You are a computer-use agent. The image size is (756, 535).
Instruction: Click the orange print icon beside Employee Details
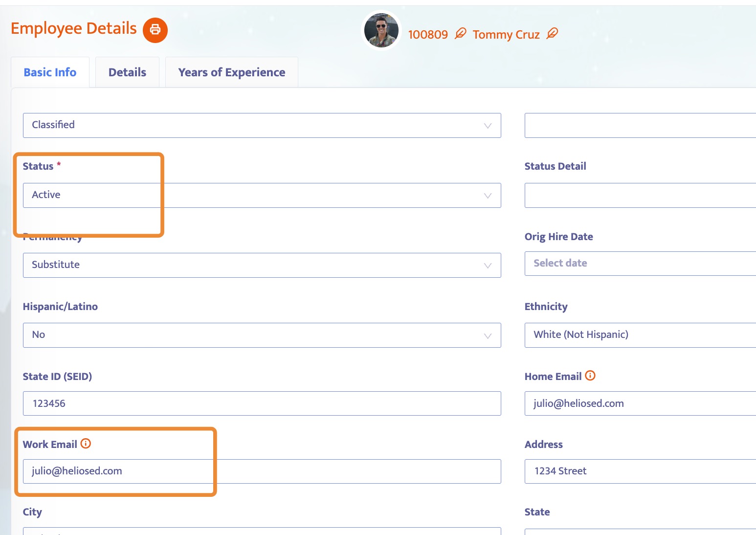(x=155, y=30)
